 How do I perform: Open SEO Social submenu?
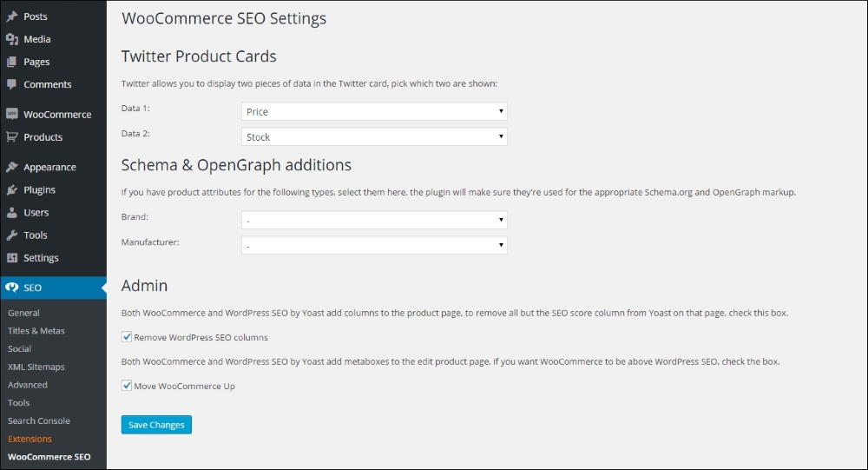click(19, 348)
